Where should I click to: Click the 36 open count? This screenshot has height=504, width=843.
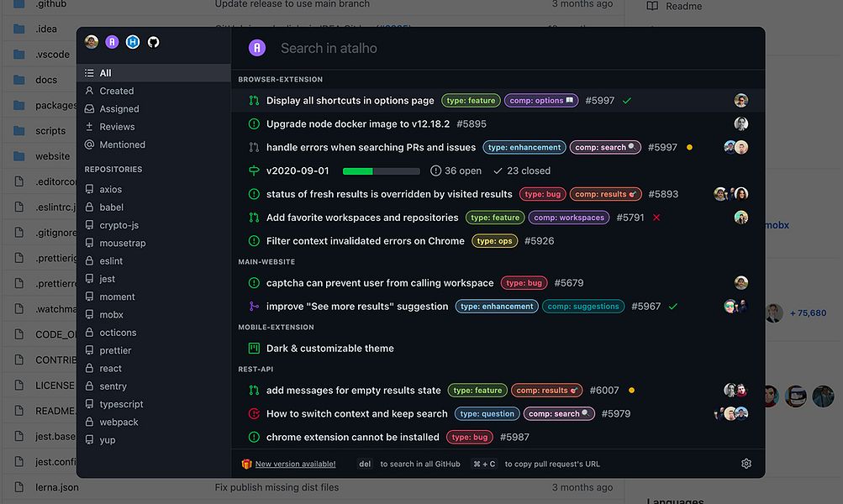[456, 171]
